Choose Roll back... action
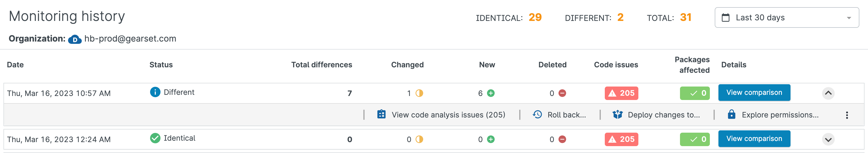This screenshot has height=153, width=868. point(566,115)
